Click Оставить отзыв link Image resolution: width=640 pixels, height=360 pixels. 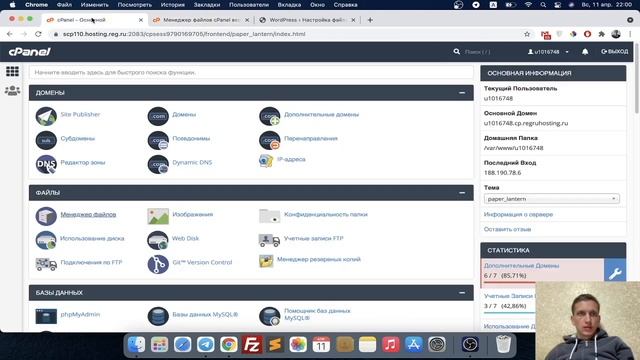(507, 229)
